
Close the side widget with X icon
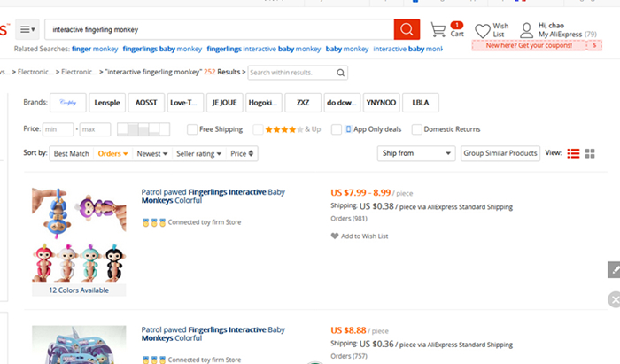coord(614,299)
